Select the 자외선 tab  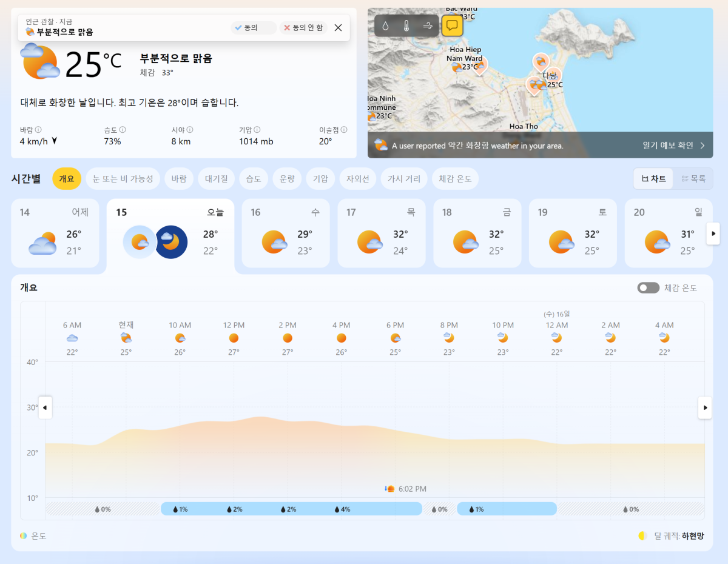358,179
